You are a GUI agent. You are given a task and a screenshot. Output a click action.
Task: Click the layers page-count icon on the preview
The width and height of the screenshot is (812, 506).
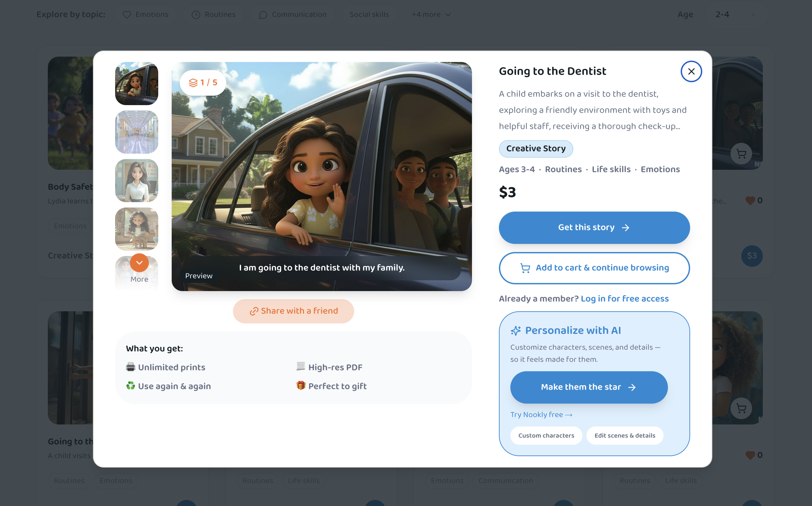(x=194, y=82)
